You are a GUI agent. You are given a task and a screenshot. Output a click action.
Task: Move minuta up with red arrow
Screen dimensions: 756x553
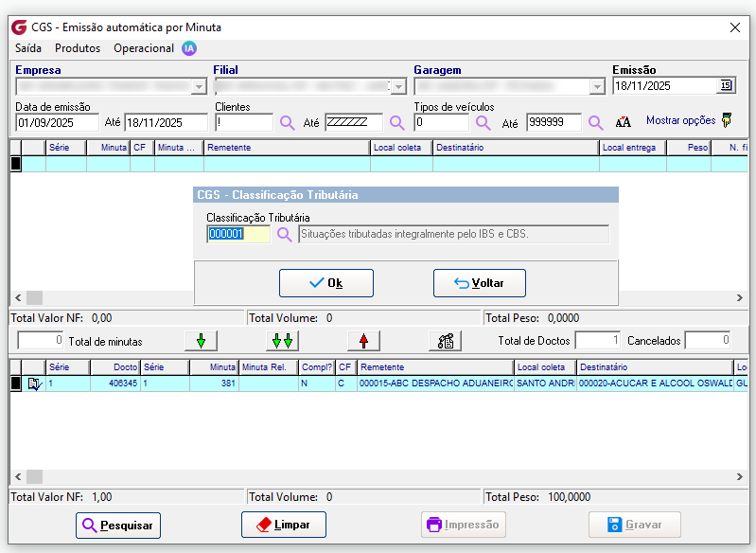point(364,341)
